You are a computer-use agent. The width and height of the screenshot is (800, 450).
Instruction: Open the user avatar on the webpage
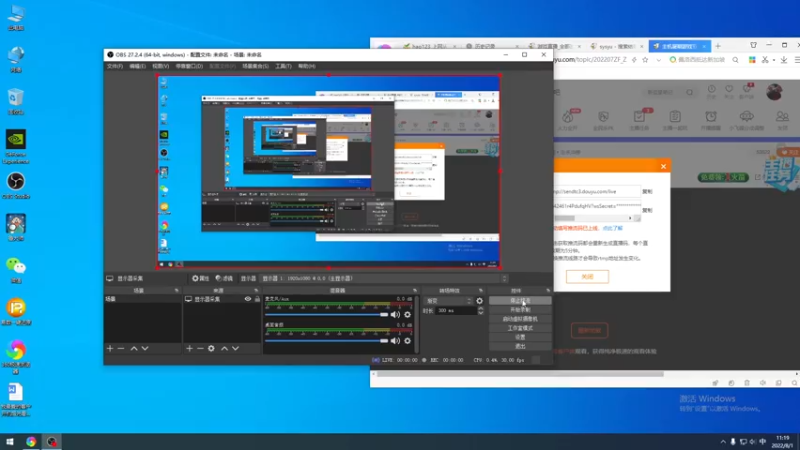[774, 92]
